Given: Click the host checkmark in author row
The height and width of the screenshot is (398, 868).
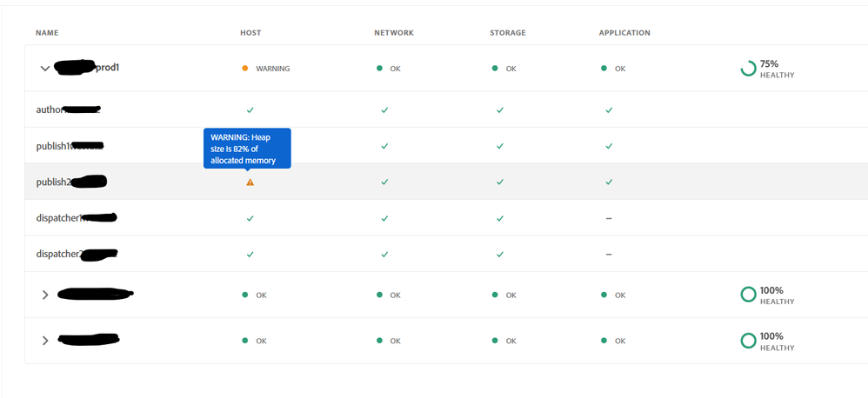Looking at the screenshot, I should [250, 110].
